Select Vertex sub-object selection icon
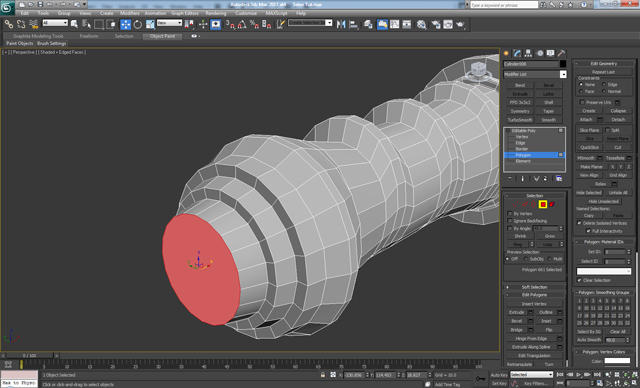 coord(515,204)
